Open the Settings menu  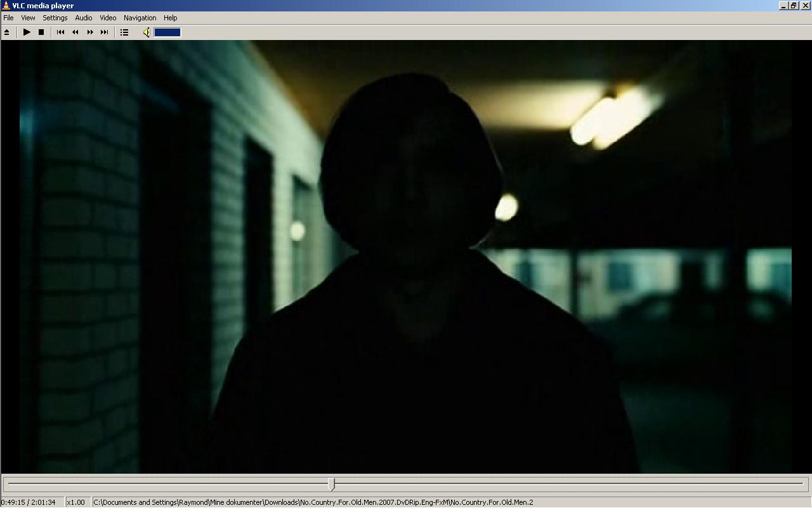(55, 18)
